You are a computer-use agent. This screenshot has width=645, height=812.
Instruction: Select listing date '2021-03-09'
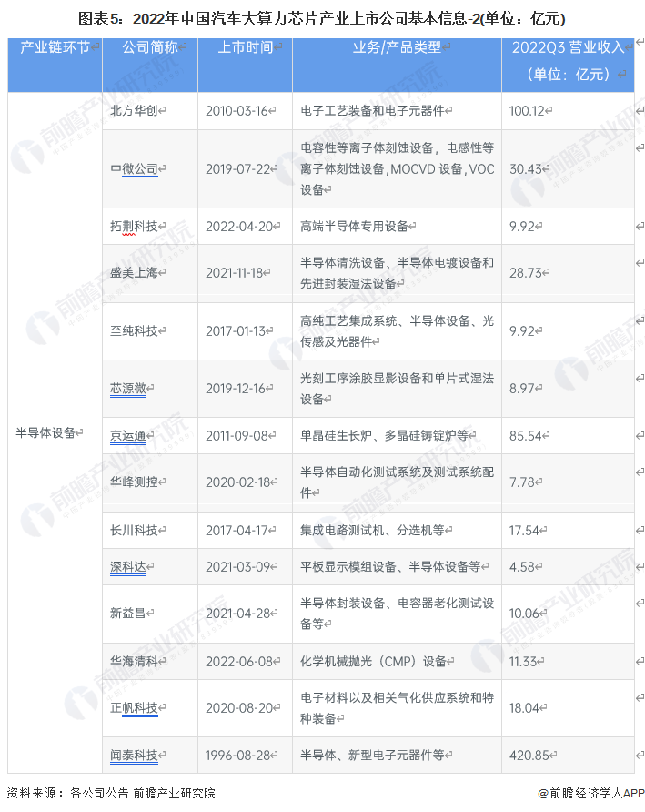click(238, 567)
